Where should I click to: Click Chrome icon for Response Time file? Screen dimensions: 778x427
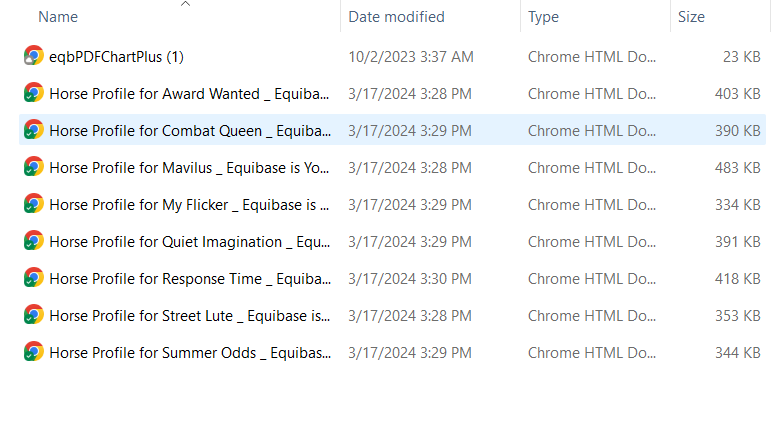(x=33, y=279)
